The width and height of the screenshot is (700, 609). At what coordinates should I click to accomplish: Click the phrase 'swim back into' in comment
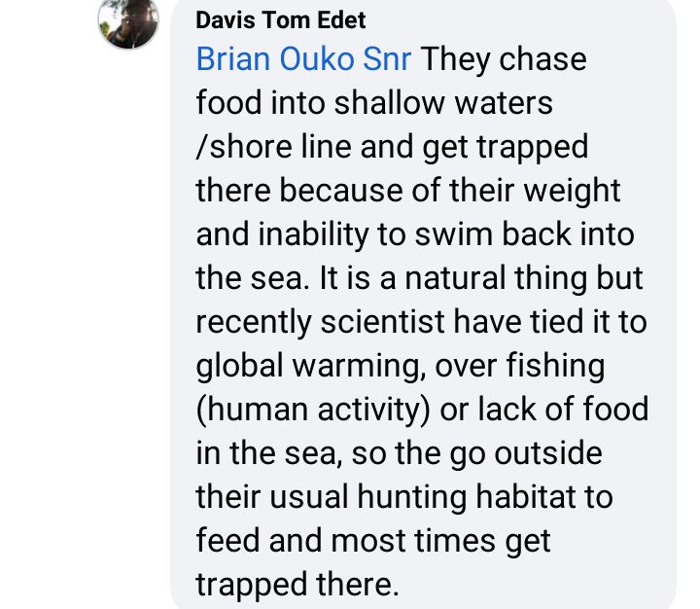[x=525, y=234]
